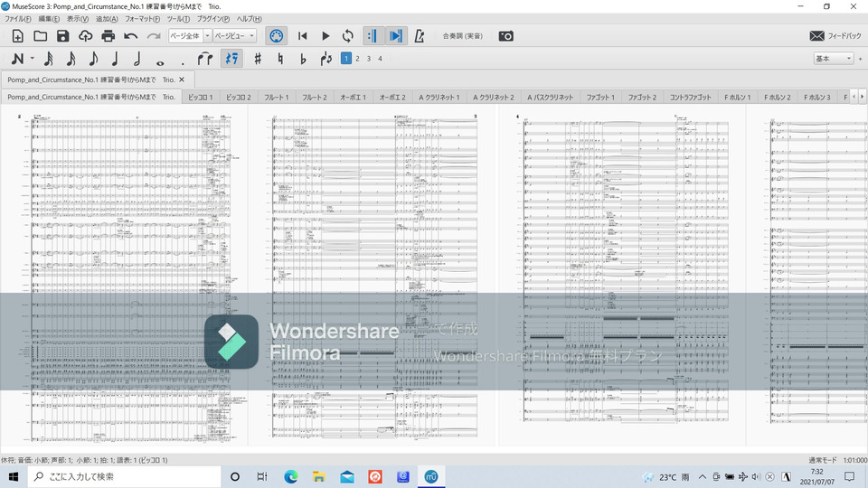The width and height of the screenshot is (868, 488).
Task: Flip note stem direction
Action: pos(326,59)
